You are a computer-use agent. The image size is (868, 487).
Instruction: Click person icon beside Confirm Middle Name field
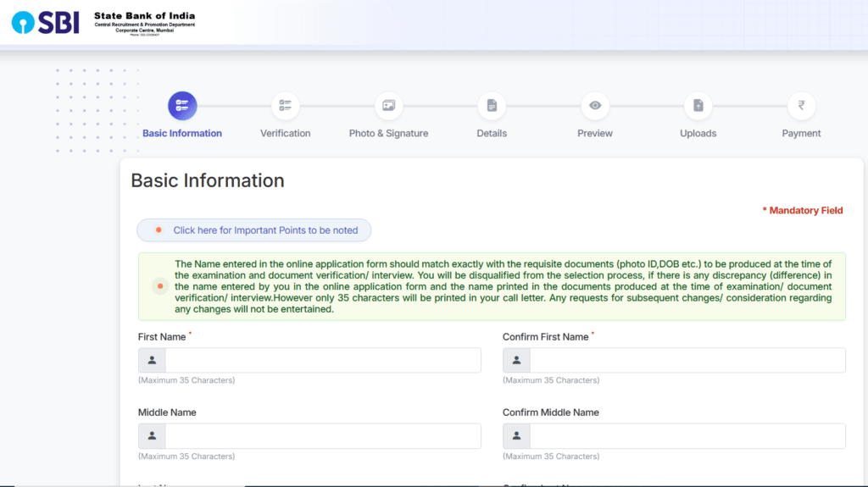click(x=516, y=436)
